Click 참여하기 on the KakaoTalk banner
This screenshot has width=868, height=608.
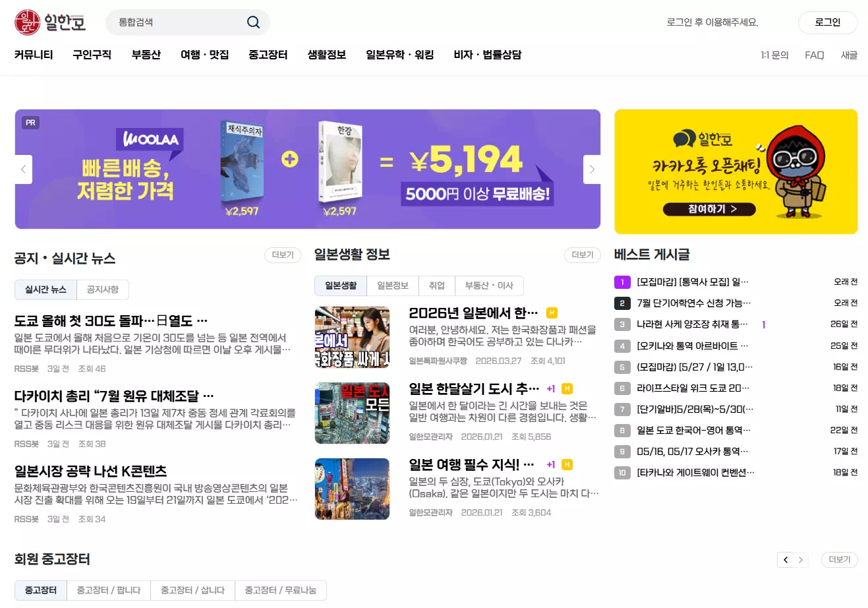click(x=709, y=209)
